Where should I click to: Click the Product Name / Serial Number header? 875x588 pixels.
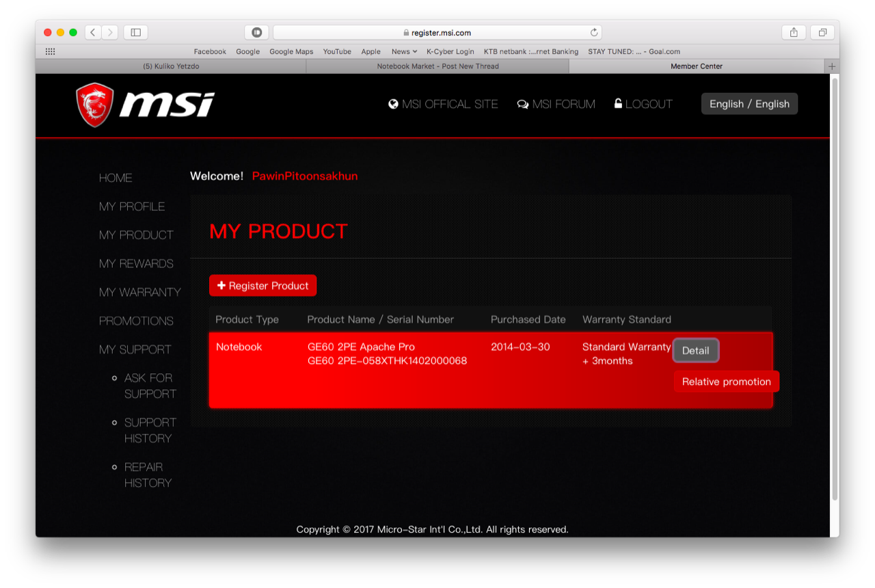coord(381,319)
